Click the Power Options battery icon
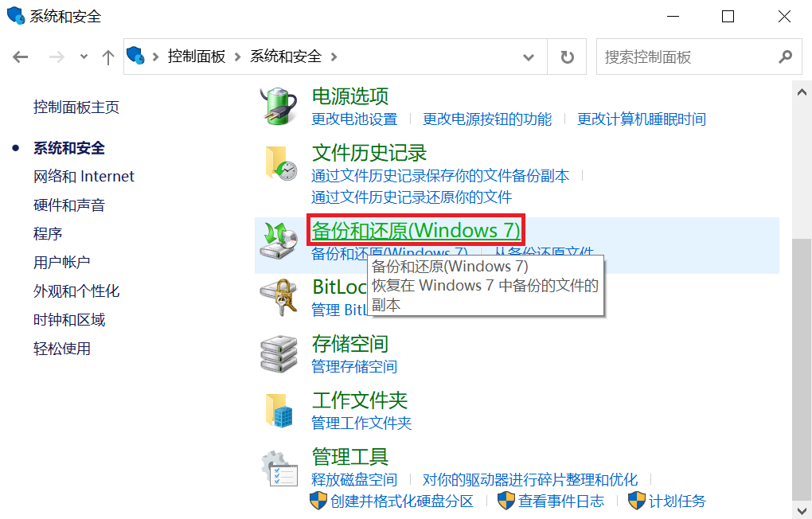Image resolution: width=812 pixels, height=519 pixels. 279,106
